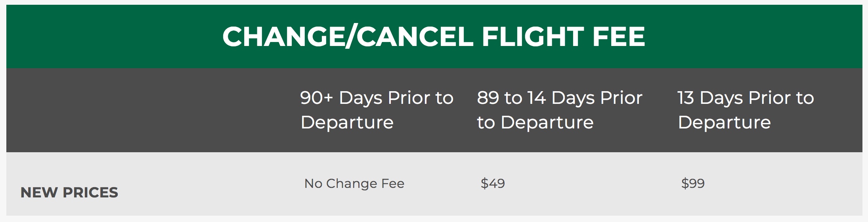868x222 pixels.
Task: Click the word FEE in the green banner
Action: pyautogui.click(x=618, y=36)
